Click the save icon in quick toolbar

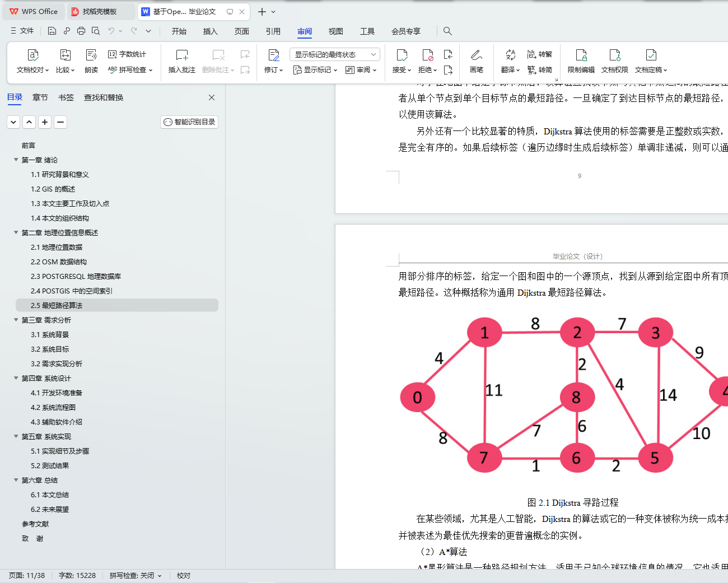[52, 31]
